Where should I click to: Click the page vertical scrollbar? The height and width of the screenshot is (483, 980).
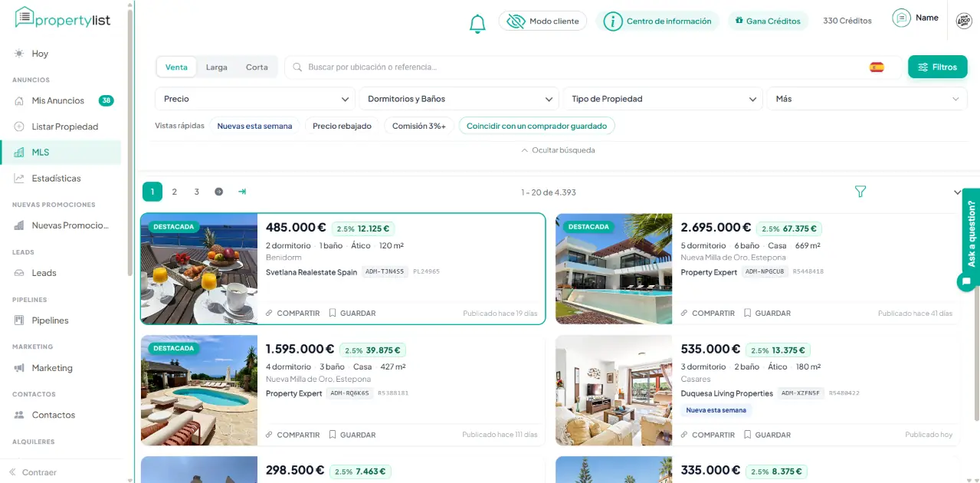(x=977, y=353)
